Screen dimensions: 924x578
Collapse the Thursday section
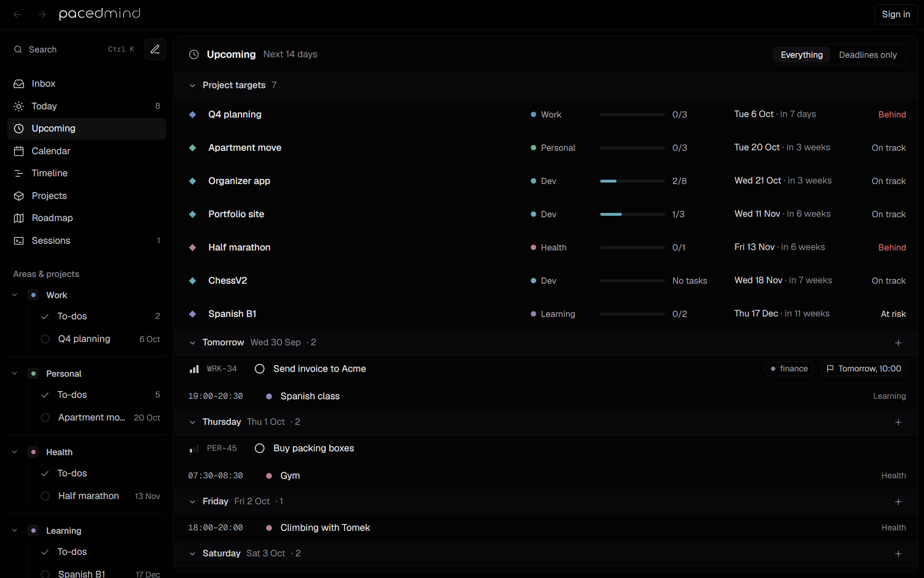click(192, 422)
